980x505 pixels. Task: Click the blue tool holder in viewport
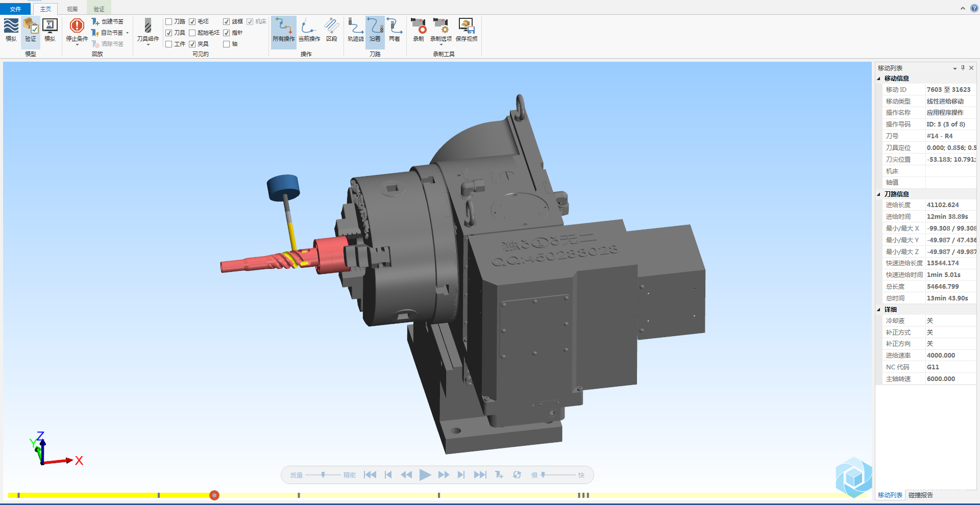point(283,187)
